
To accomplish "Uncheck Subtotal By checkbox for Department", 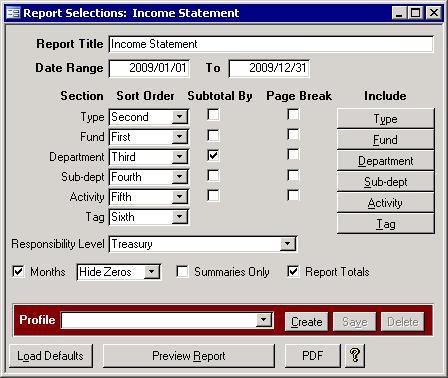I will click(213, 155).
